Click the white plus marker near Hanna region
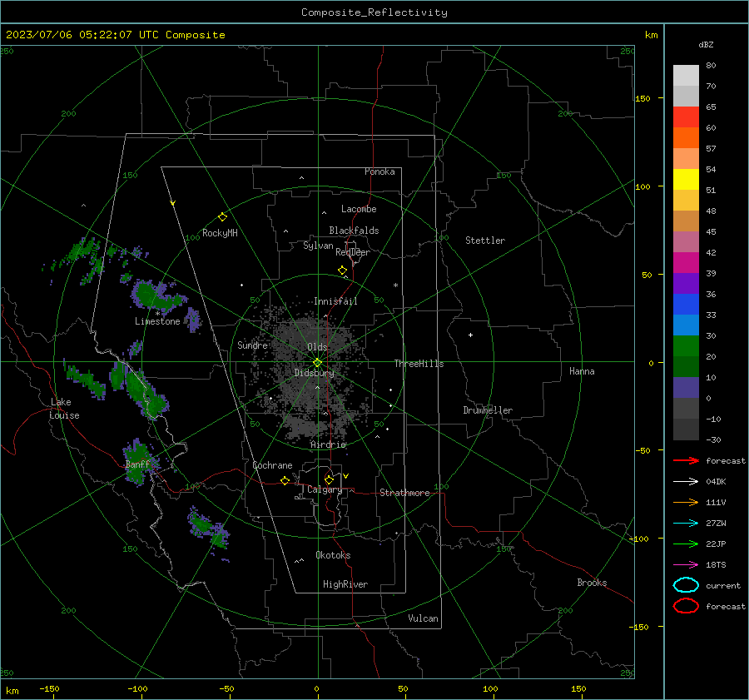Viewport: 749px width, 700px height. (x=470, y=335)
